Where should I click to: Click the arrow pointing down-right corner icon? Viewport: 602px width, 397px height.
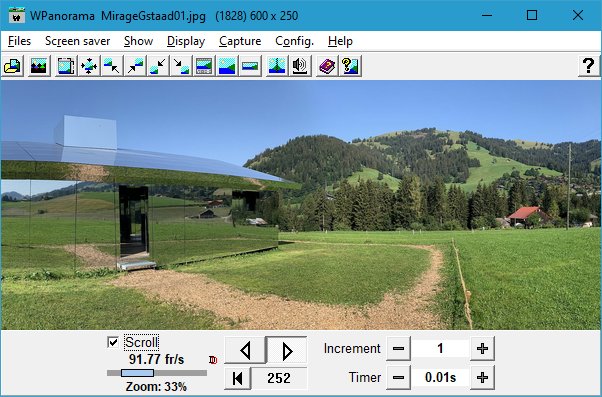point(181,66)
